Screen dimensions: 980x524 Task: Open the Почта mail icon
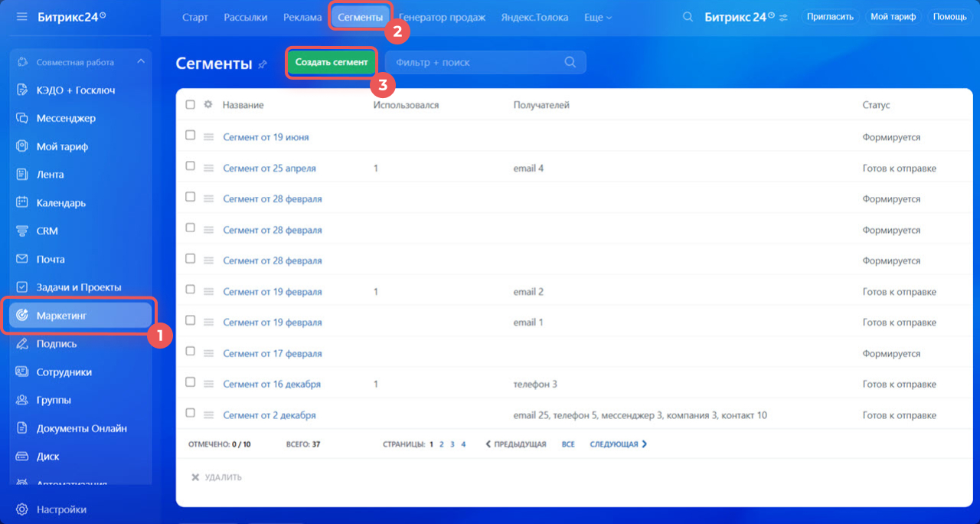coord(22,259)
